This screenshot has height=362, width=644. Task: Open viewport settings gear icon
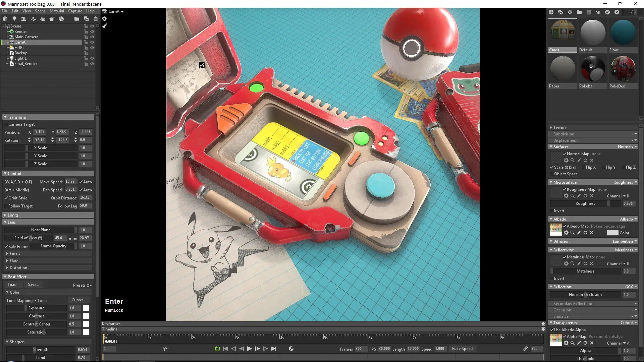coord(104,19)
